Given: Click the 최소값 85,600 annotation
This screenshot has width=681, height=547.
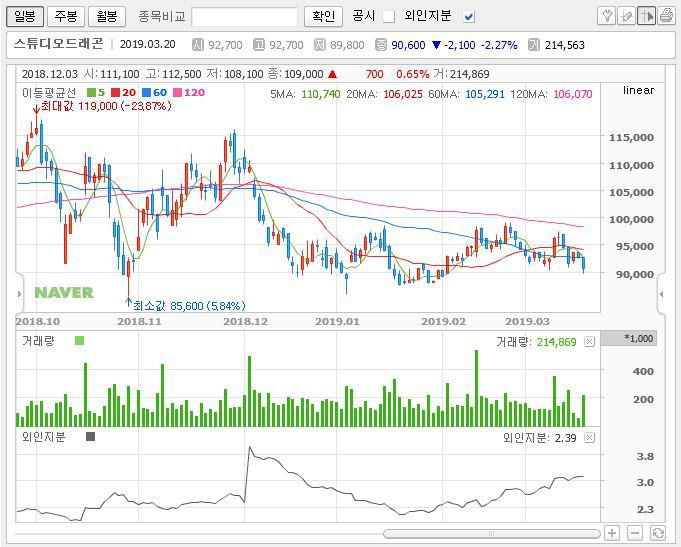Looking at the screenshot, I should (189, 306).
